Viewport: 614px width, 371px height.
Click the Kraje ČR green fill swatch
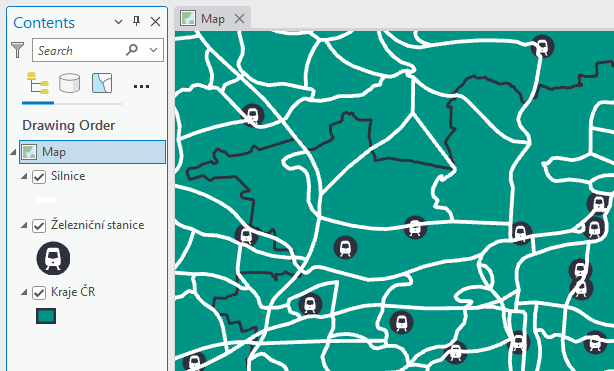click(x=46, y=316)
